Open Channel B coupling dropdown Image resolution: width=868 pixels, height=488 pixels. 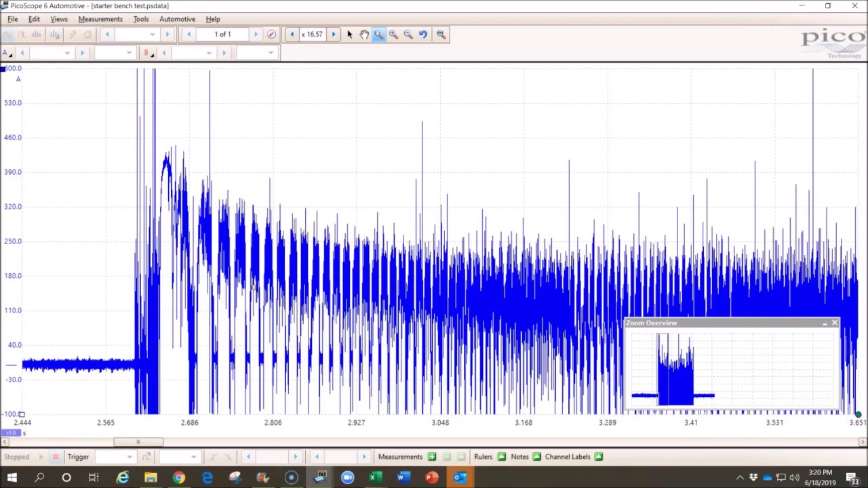(256, 52)
